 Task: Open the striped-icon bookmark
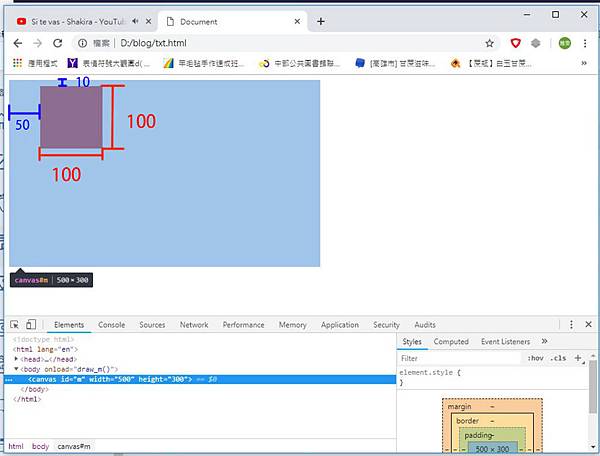click(204, 63)
